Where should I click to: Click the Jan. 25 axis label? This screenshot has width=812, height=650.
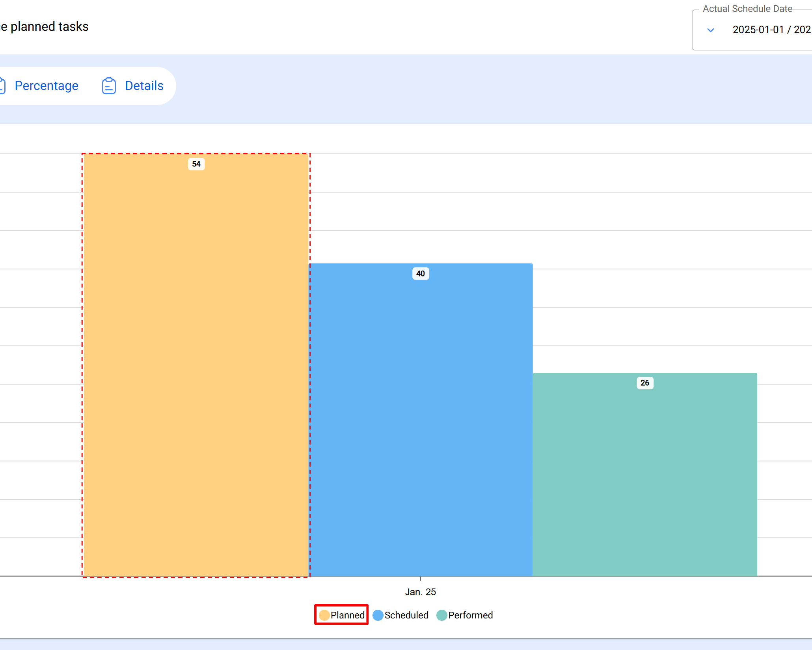420,592
